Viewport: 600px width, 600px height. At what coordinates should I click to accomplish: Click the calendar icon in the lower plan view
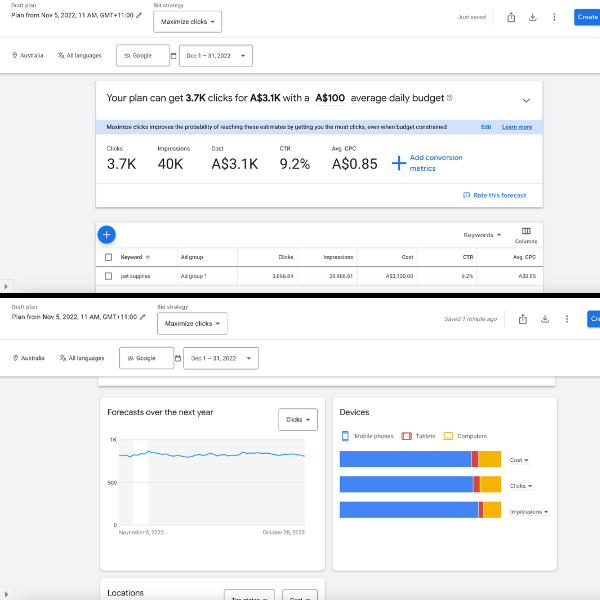[x=178, y=359]
